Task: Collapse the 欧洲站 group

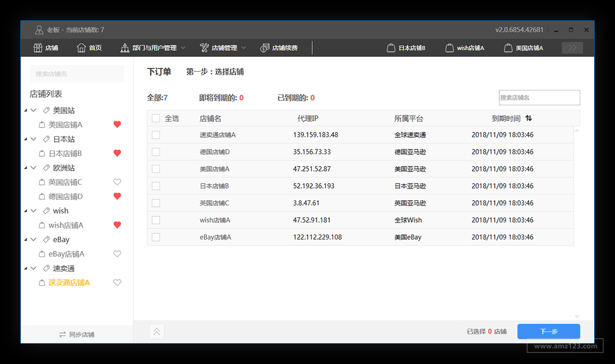Action: coord(33,168)
